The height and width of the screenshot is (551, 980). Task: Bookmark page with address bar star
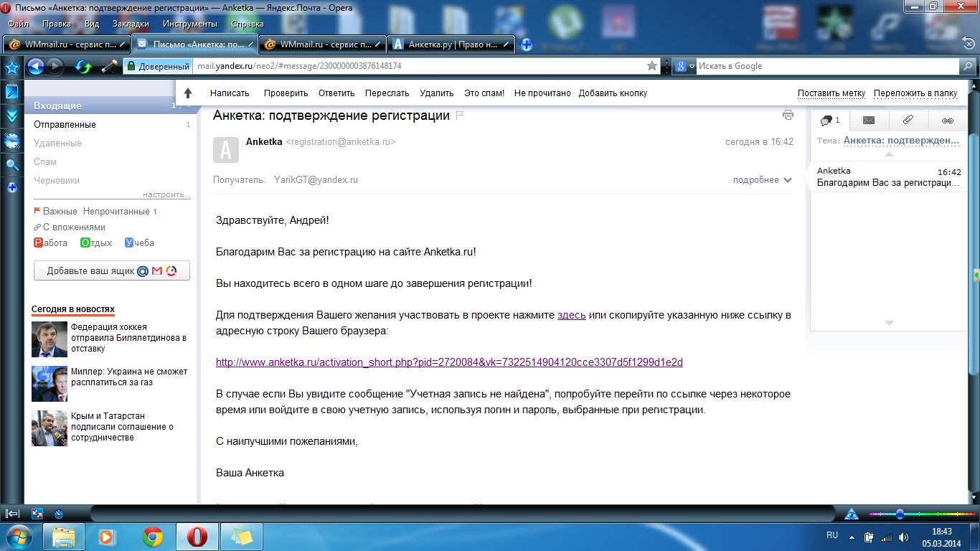coord(651,66)
